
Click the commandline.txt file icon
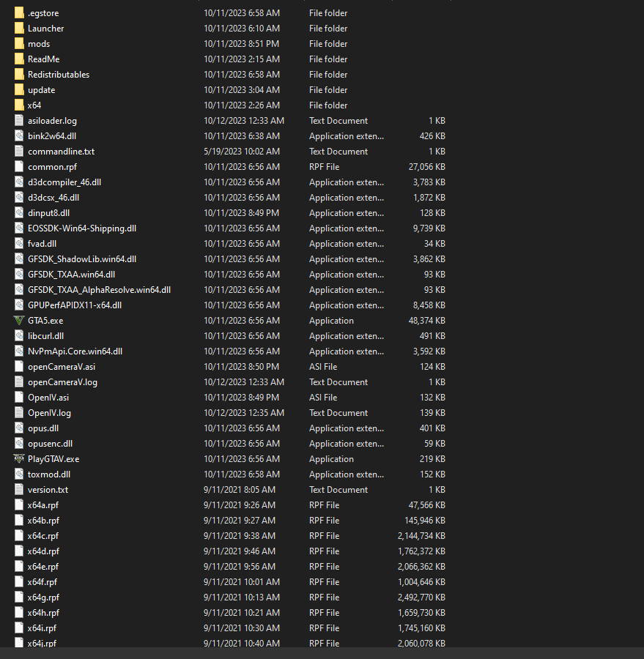pyautogui.click(x=19, y=152)
